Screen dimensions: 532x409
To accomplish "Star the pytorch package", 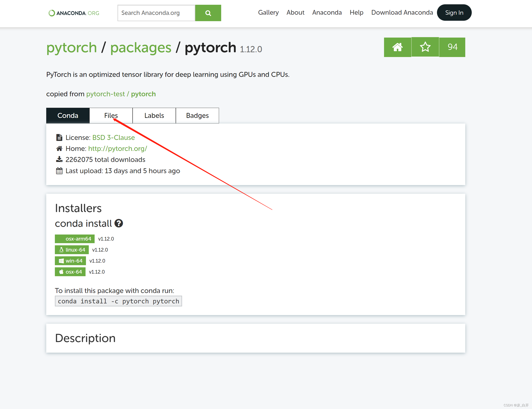I will tap(425, 47).
